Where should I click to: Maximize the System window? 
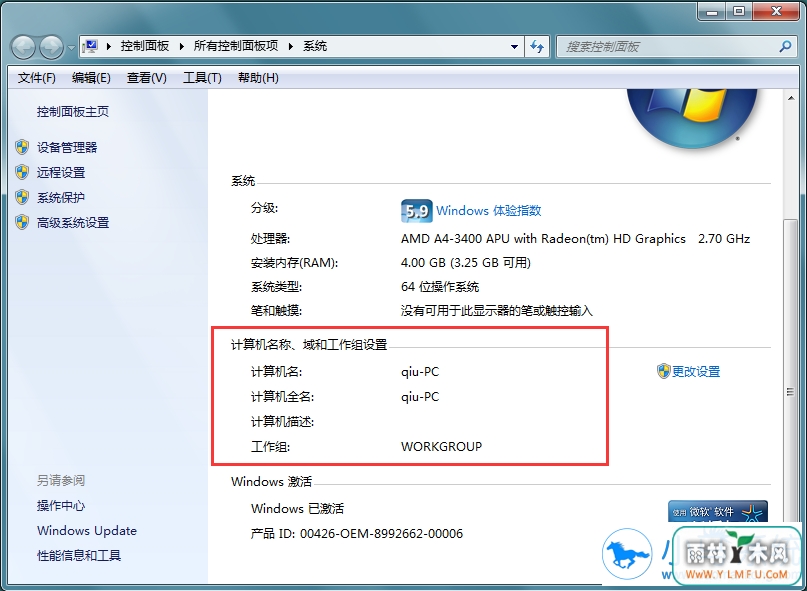point(740,11)
